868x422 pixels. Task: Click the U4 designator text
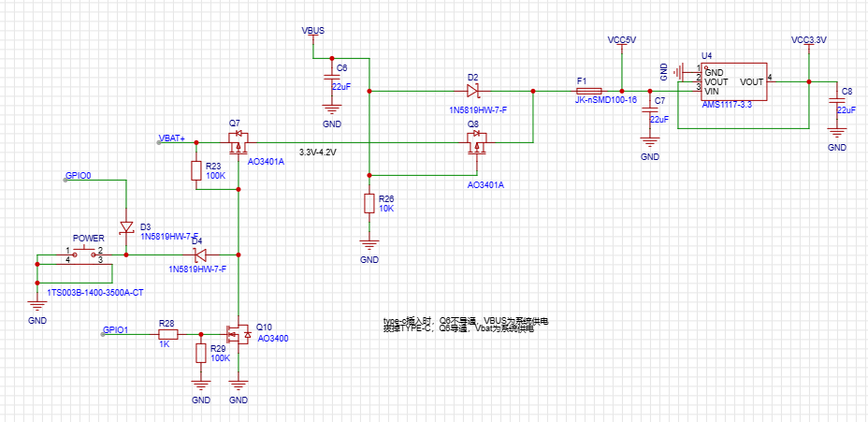pos(706,56)
